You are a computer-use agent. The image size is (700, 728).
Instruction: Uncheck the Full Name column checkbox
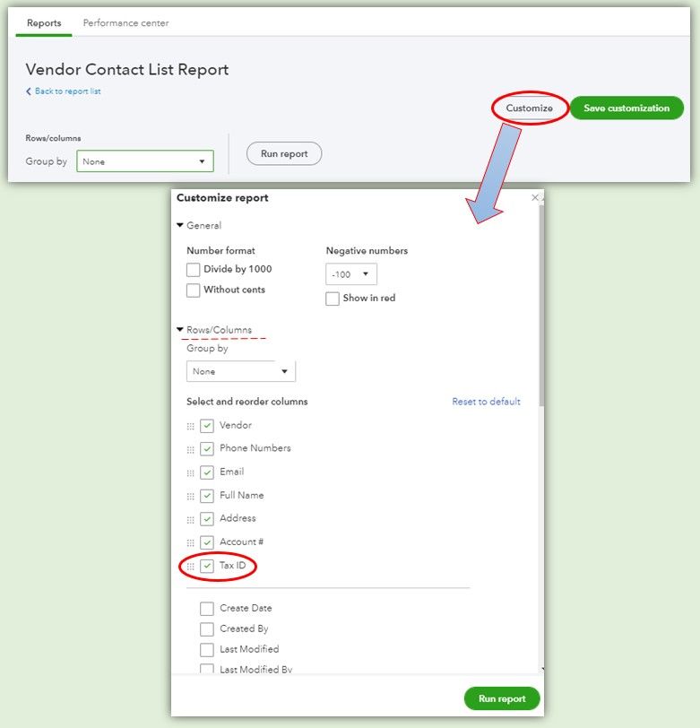[x=207, y=496]
